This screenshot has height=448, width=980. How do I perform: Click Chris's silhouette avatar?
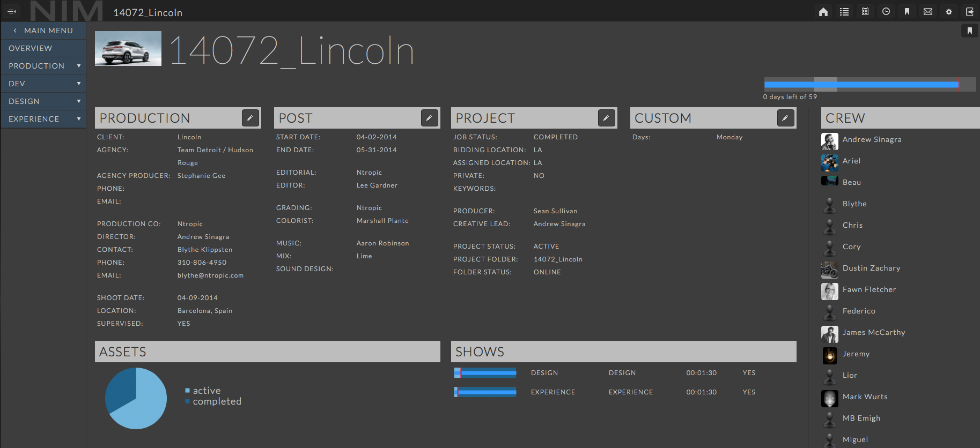coord(830,227)
